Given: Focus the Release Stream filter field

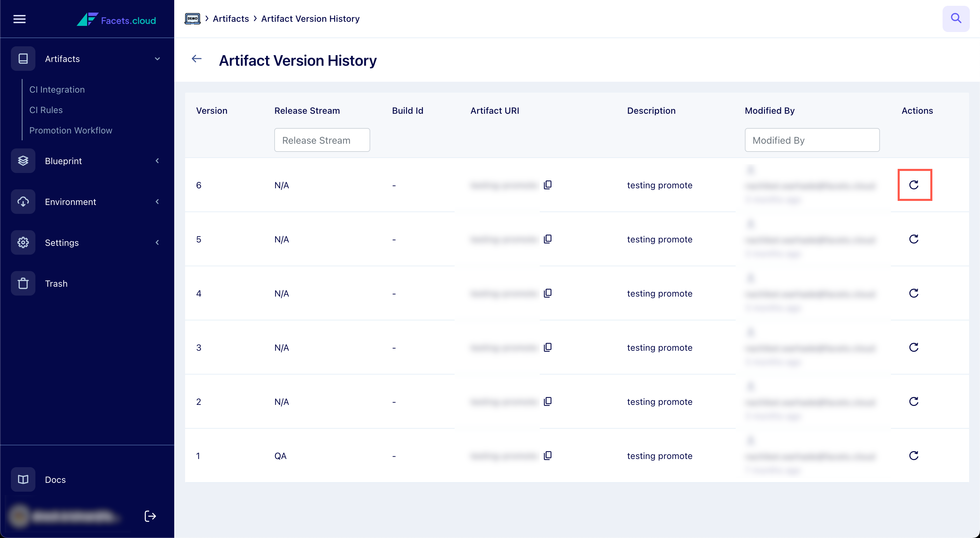Looking at the screenshot, I should click(322, 140).
